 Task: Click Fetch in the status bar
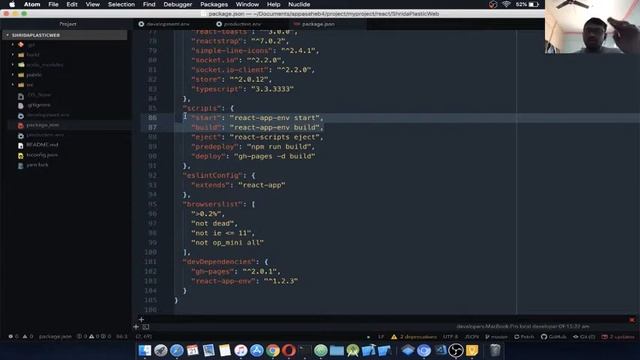point(524,337)
